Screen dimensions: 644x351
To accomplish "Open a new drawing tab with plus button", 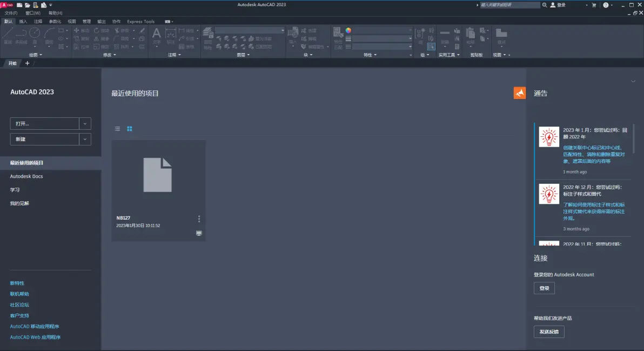I will click(x=27, y=63).
